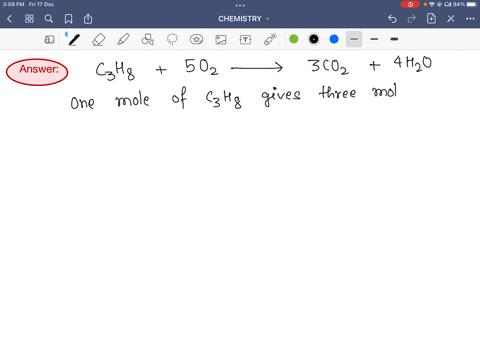The image size is (480, 360).
Task: Select the Lasso tool
Action: click(x=172, y=39)
